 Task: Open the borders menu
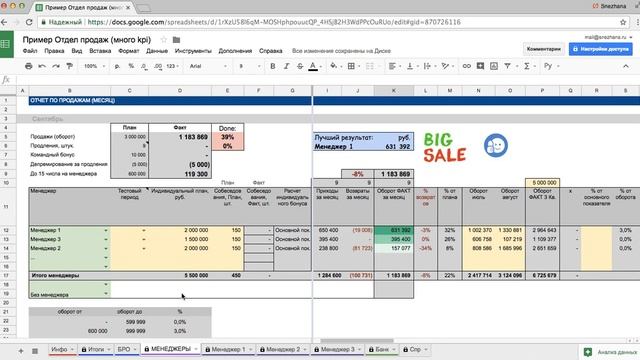tap(351, 66)
